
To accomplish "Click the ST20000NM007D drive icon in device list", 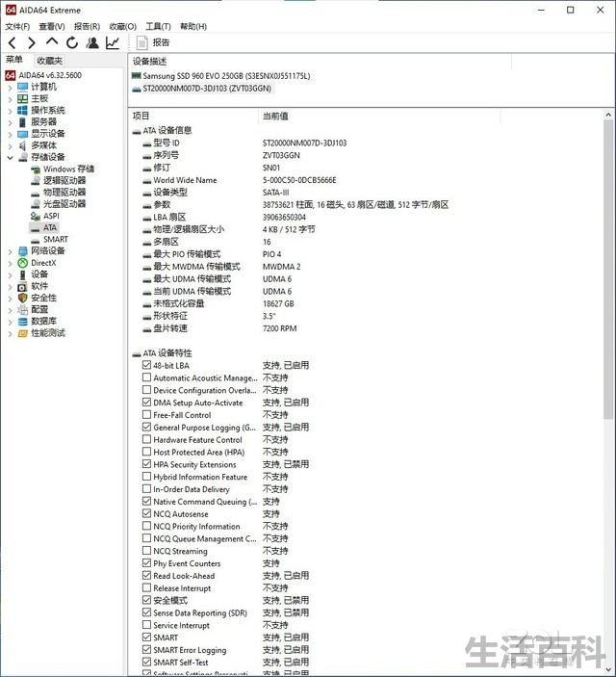I will [x=137, y=89].
